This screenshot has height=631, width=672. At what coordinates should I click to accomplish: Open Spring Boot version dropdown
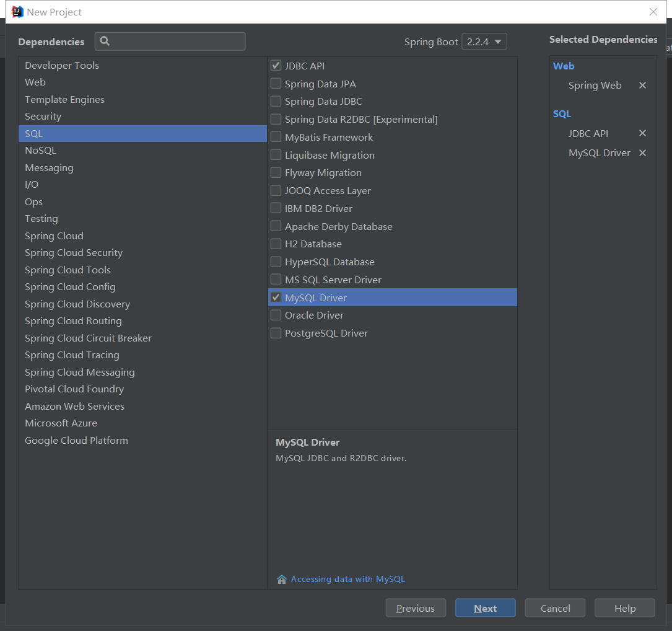pyautogui.click(x=484, y=42)
